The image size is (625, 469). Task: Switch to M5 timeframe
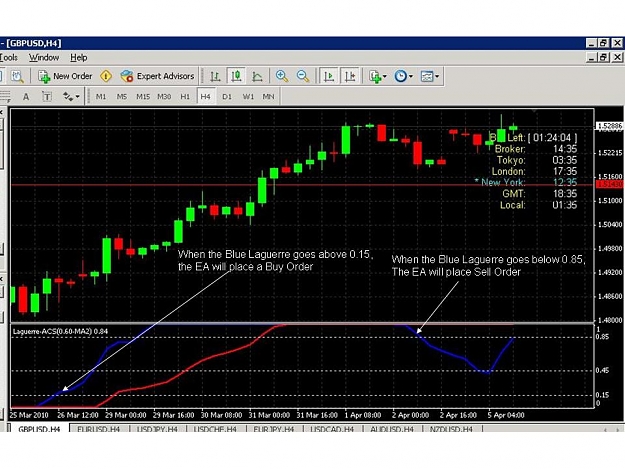(x=122, y=96)
